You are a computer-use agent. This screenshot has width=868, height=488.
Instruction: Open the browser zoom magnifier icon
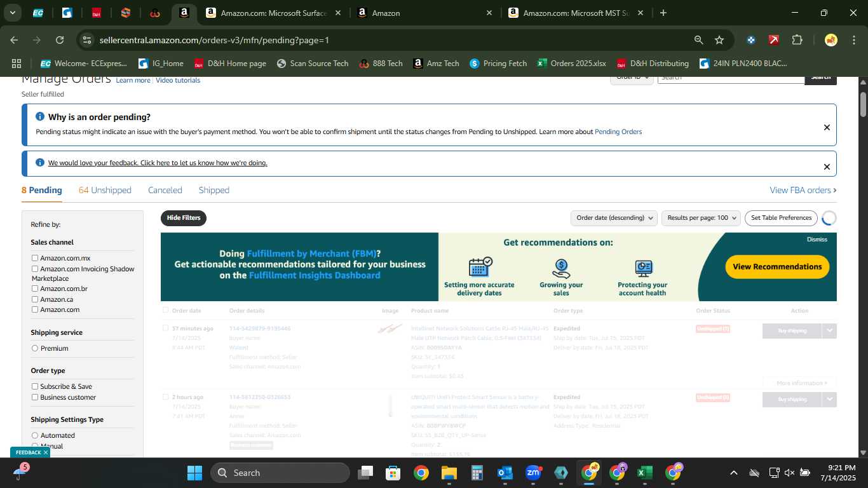point(698,40)
